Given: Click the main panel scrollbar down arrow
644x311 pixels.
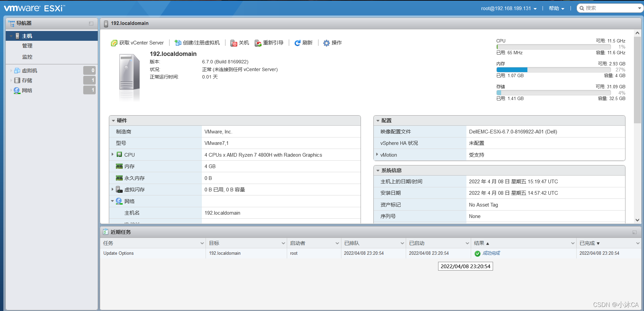Looking at the screenshot, I should click(x=637, y=220).
